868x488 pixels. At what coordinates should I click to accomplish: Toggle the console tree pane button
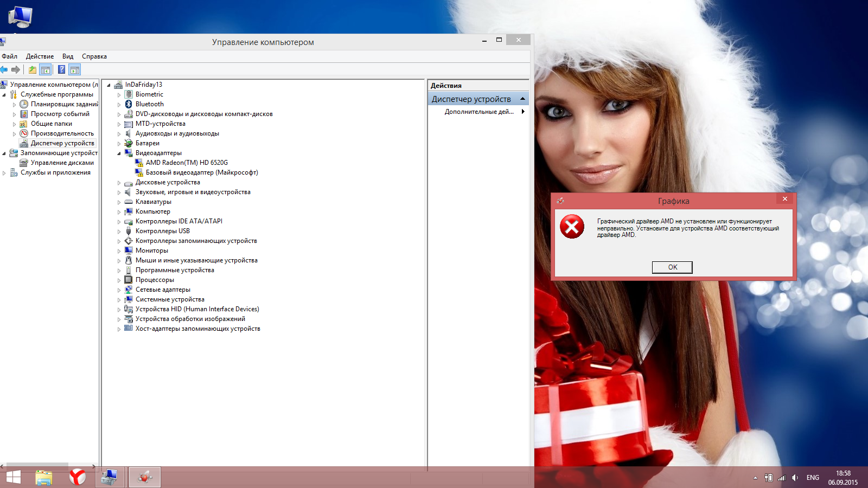point(46,69)
